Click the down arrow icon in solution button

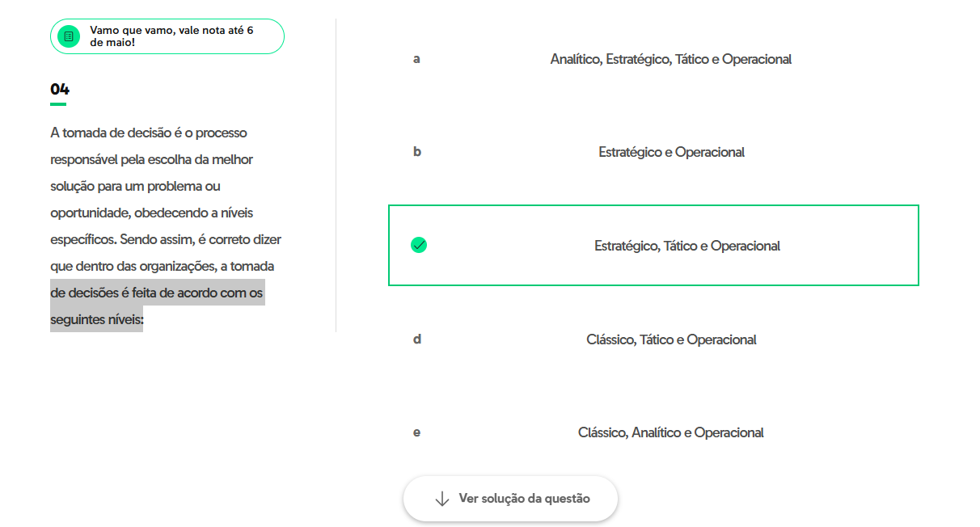[x=441, y=499]
